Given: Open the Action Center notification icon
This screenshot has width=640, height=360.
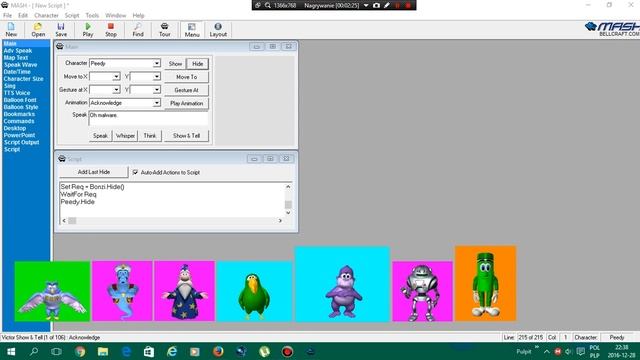Looking at the screenshot, I should 580,351.
